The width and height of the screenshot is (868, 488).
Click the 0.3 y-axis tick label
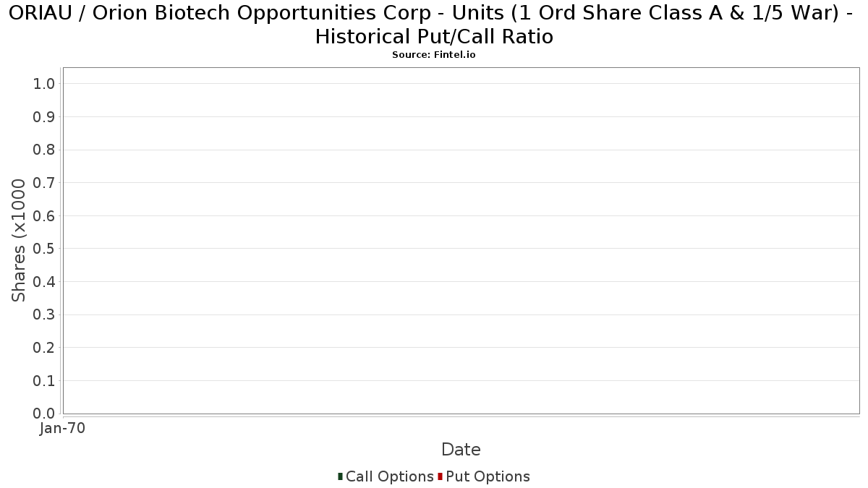[x=44, y=314]
